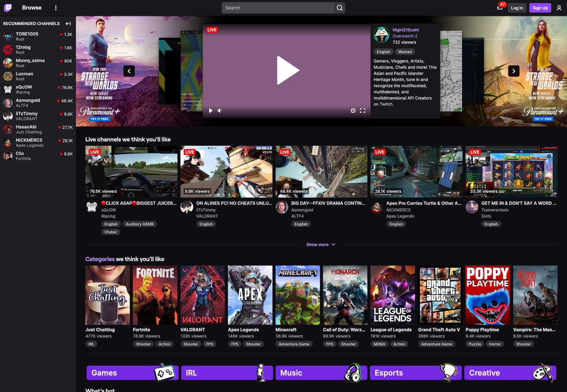This screenshot has width=567, height=392.
Task: Expand Show more live channels
Action: tap(320, 245)
